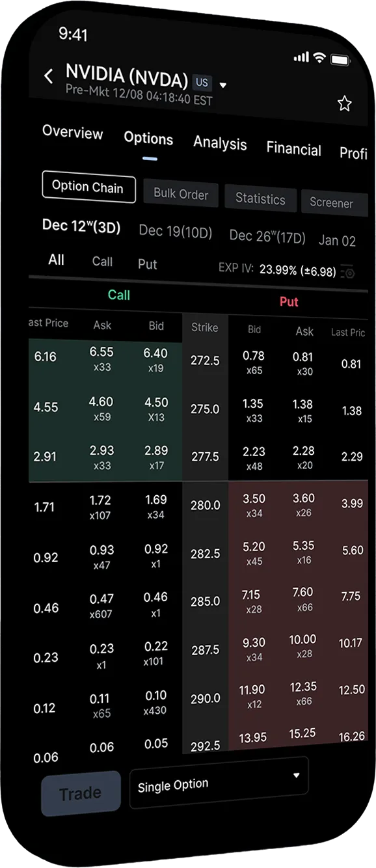Add NVDA to favorites with star icon
Image resolution: width=376 pixels, height=868 pixels.
click(344, 103)
